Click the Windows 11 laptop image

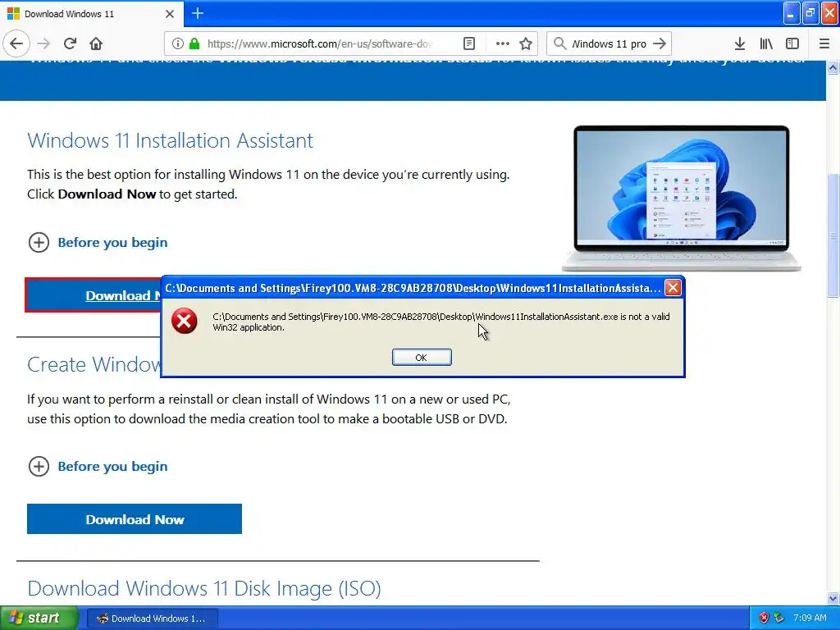tap(681, 199)
